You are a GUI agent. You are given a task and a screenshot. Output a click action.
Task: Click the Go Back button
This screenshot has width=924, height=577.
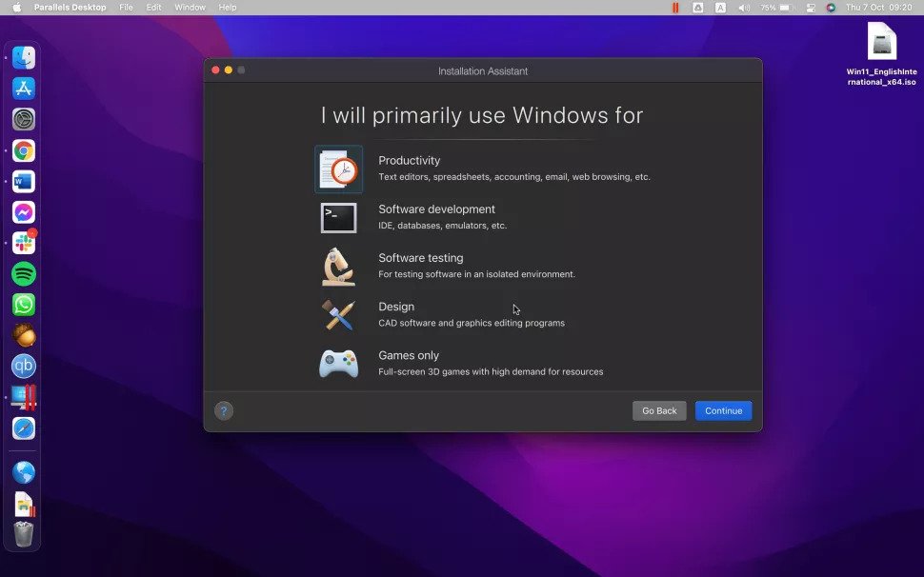click(x=659, y=410)
